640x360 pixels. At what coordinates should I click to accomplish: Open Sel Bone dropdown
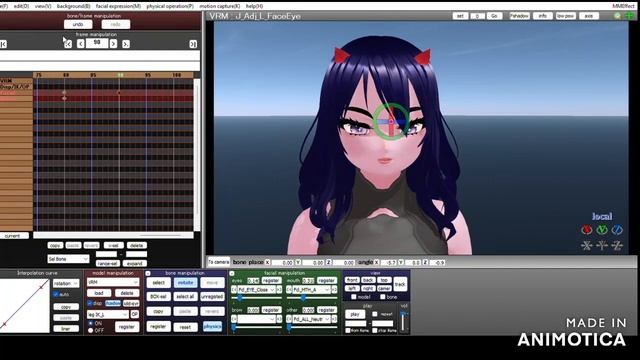click(68, 259)
